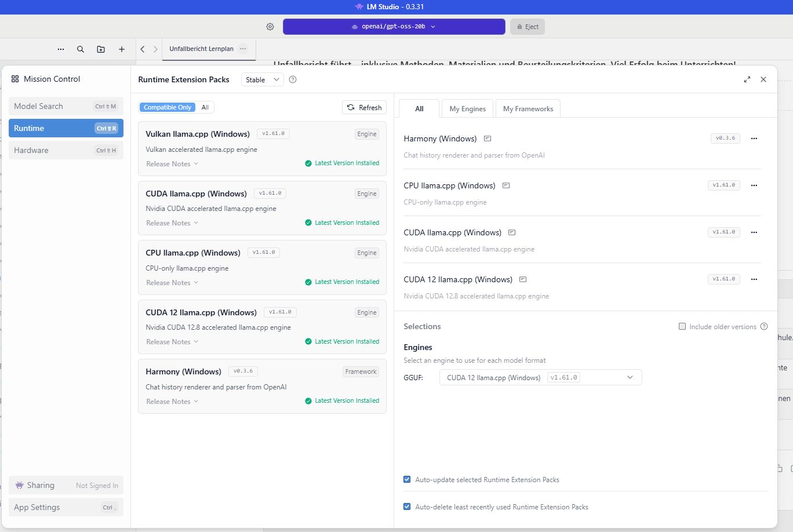
Task: Click the plus icon to start new chat
Action: click(122, 49)
